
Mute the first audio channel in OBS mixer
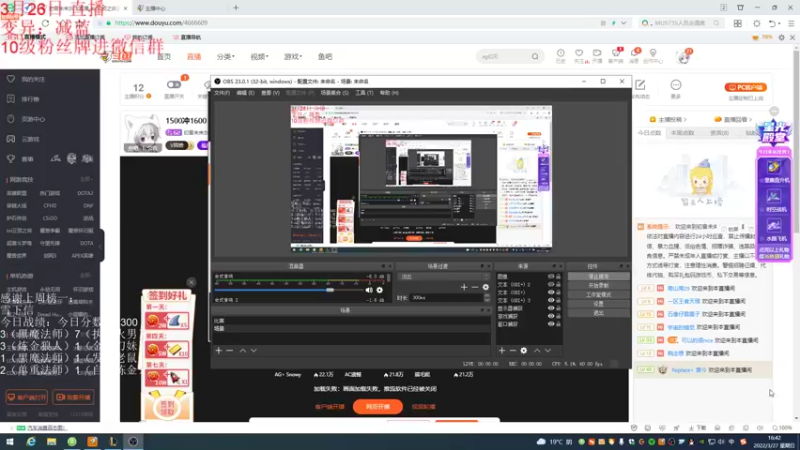coord(369,290)
